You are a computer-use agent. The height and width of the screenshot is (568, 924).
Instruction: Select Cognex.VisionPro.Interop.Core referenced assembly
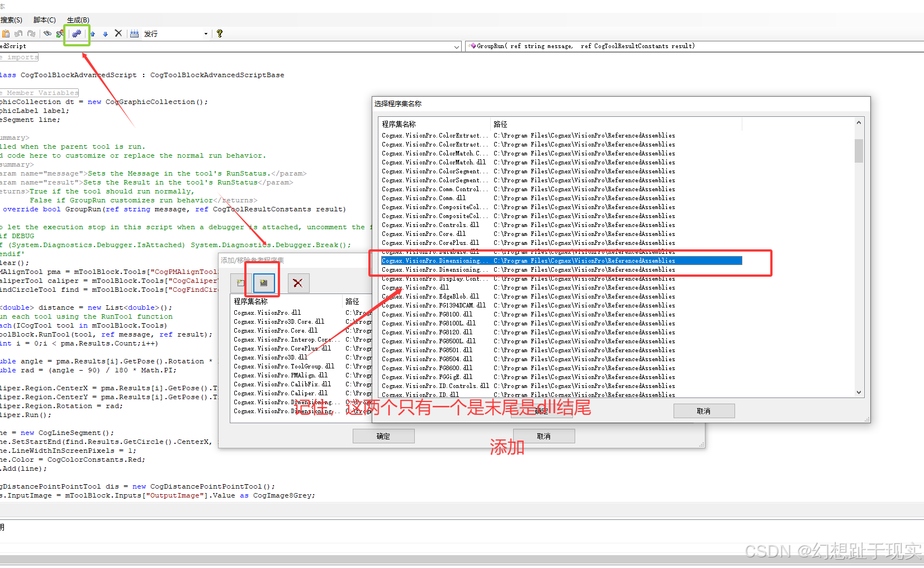[x=302, y=339]
